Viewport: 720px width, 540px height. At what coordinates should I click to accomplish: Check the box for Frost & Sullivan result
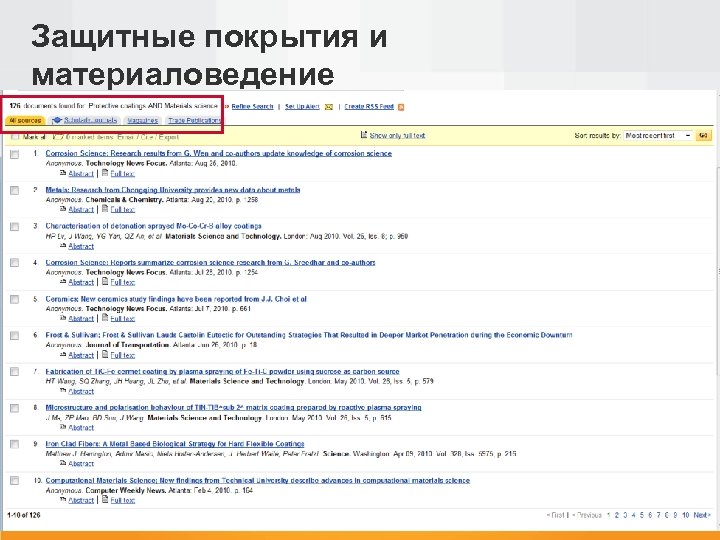click(x=15, y=336)
